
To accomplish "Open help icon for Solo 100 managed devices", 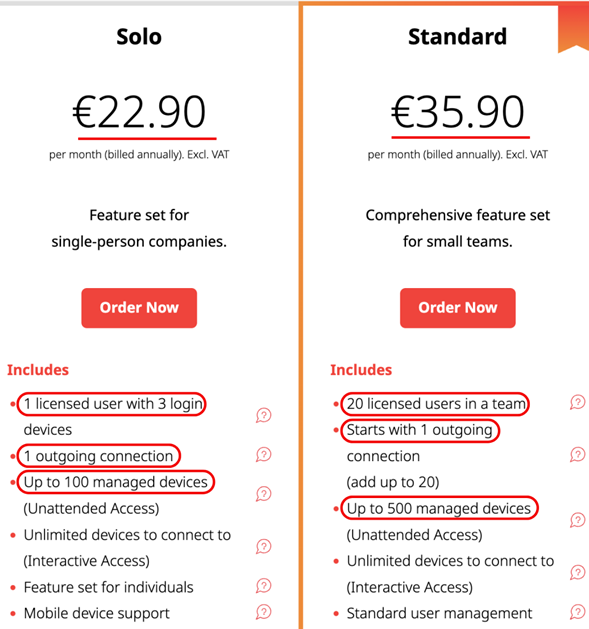I will point(264,494).
